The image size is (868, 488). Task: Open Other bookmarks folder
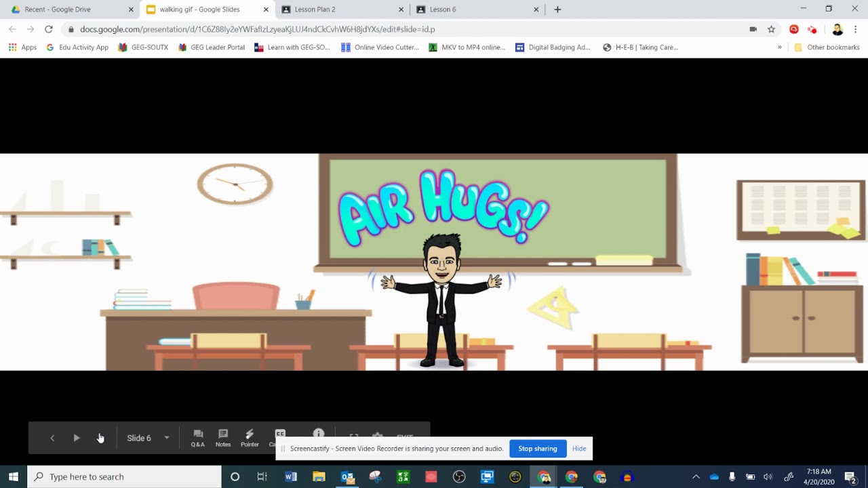(827, 47)
